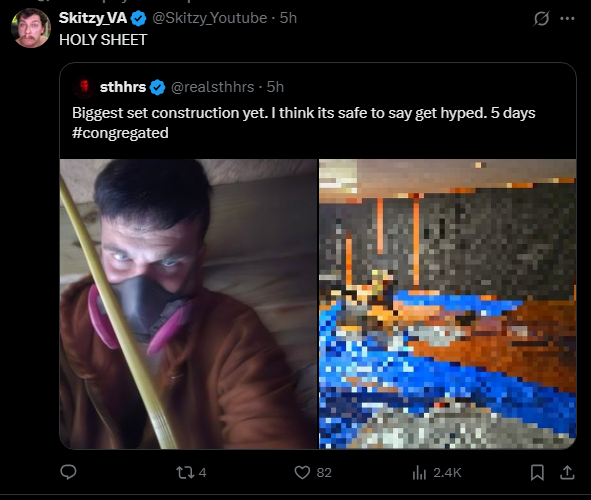This screenshot has height=500, width=591.
Task: Click the verified badge next to sthhrs
Action: coord(158,87)
